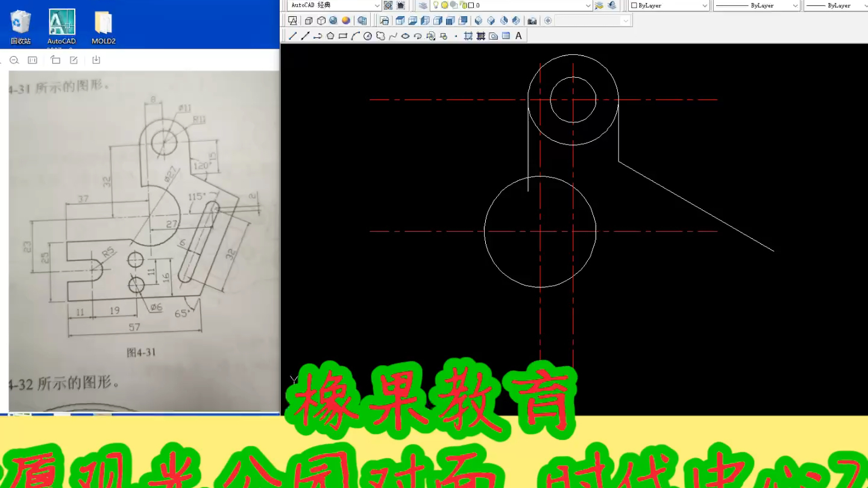
Task: Select the Construction Line tool
Action: 305,36
